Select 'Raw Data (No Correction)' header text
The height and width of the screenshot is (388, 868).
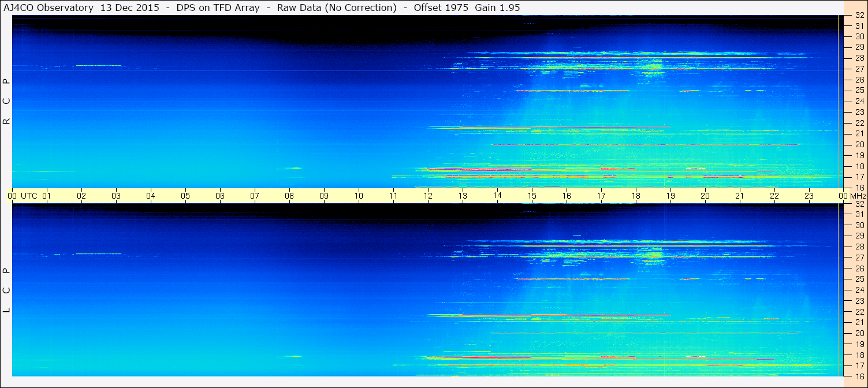coord(337,8)
